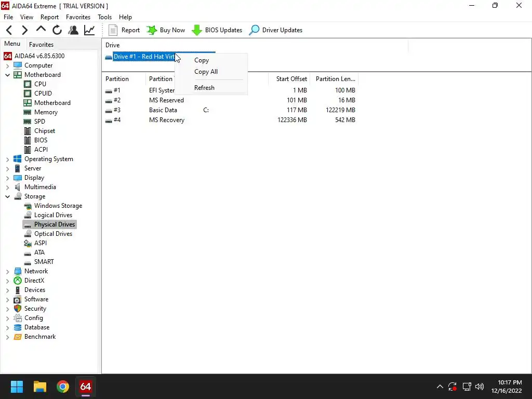Open the graph chart toolbar icon
This screenshot has height=399, width=532.
click(89, 30)
